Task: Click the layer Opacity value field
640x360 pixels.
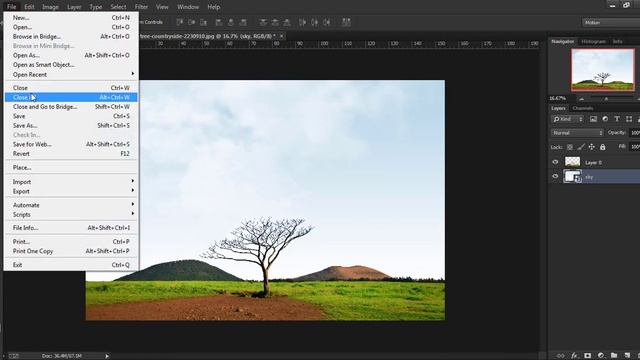Action: 635,133
